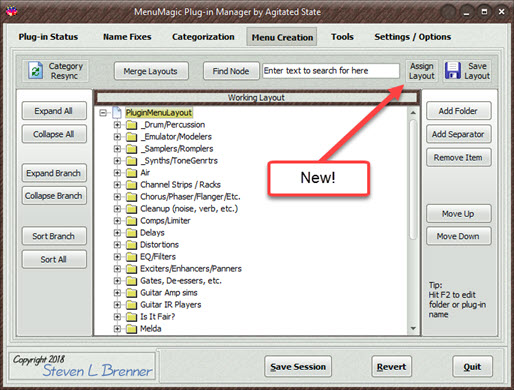Click the Assign Layout button
This screenshot has width=514, height=390.
[x=422, y=71]
